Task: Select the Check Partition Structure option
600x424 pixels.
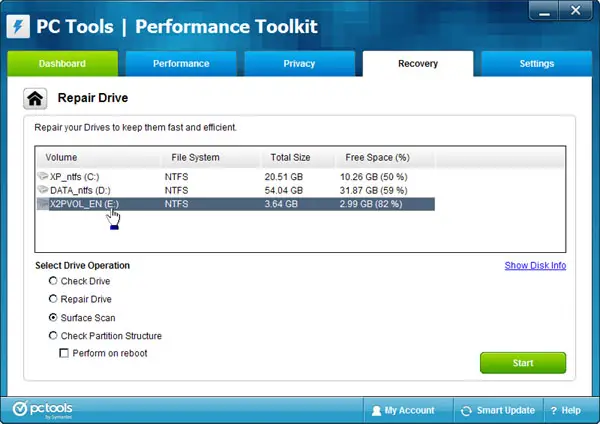Action: click(53, 336)
